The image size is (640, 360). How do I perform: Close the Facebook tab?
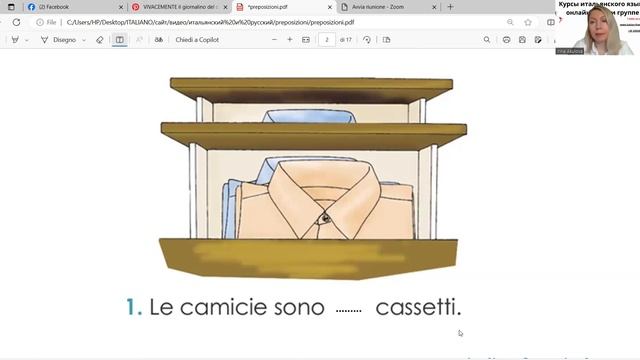[x=121, y=7]
